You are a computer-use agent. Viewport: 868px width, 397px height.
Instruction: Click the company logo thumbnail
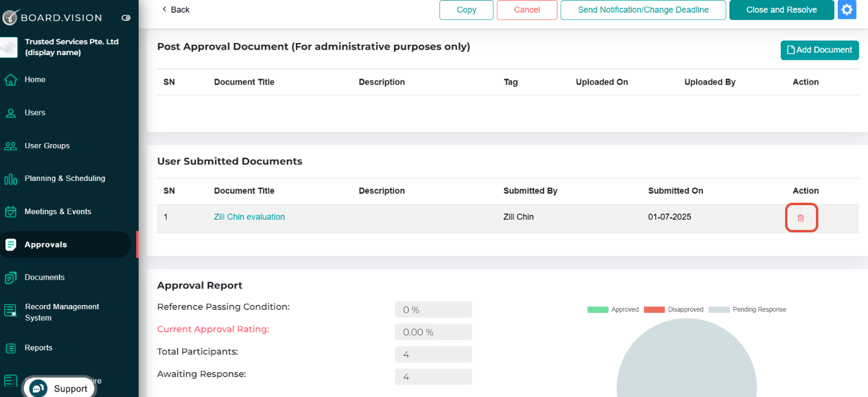(x=9, y=48)
